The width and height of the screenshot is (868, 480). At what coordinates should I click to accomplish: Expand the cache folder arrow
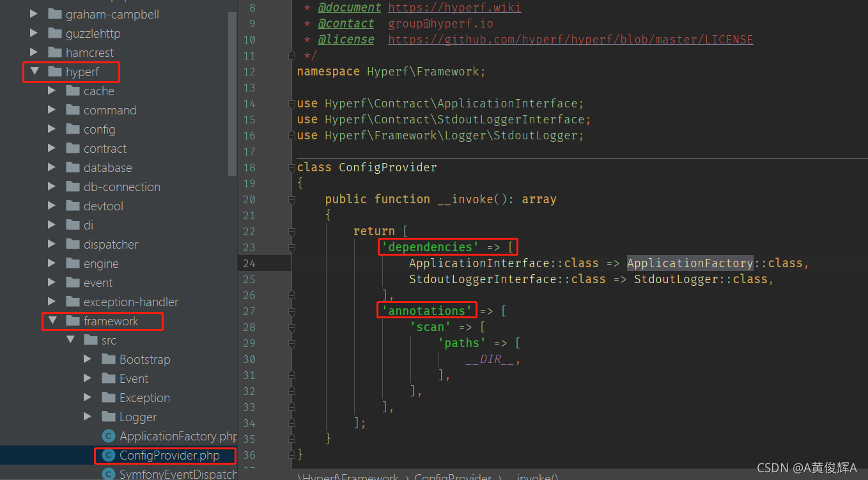(x=52, y=91)
